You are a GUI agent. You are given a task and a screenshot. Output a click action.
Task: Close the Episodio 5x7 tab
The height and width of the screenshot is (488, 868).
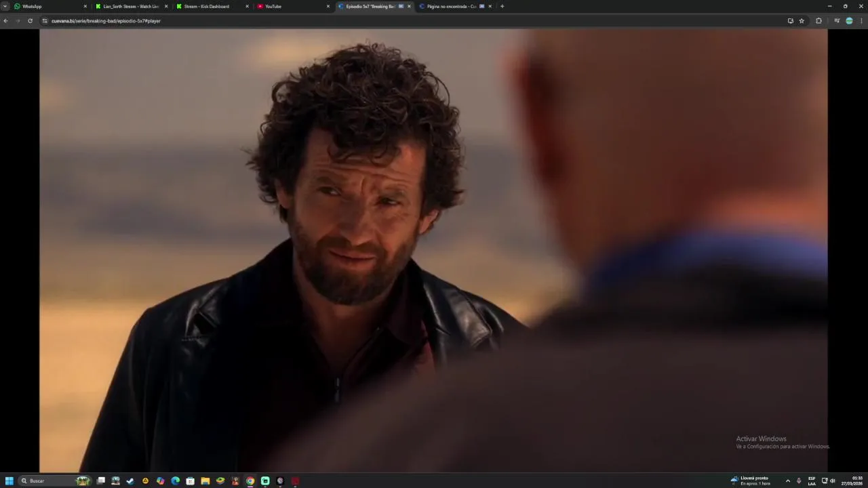click(x=409, y=6)
